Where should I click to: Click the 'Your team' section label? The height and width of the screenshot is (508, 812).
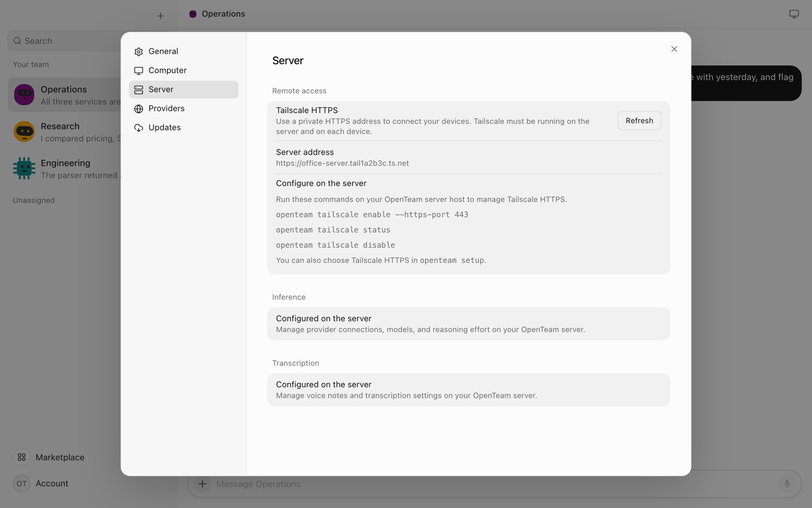[x=31, y=65]
